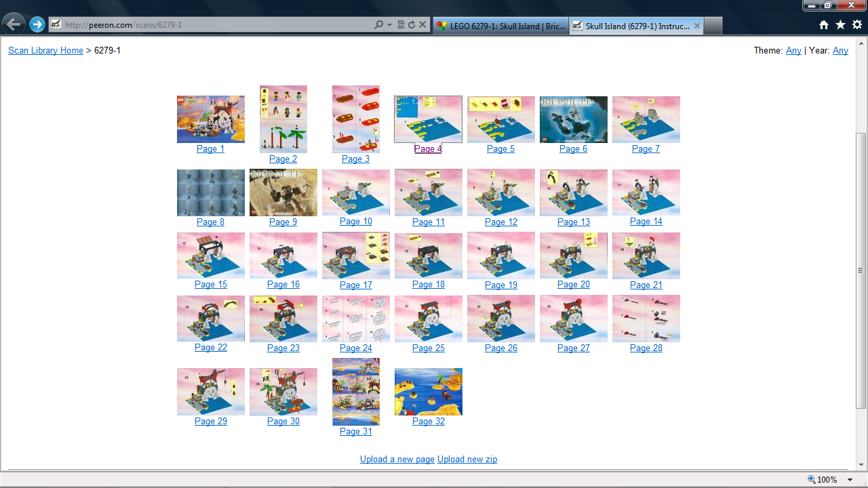The image size is (868, 488).
Task: Click the compatibility view icon in address bar
Action: [x=401, y=25]
